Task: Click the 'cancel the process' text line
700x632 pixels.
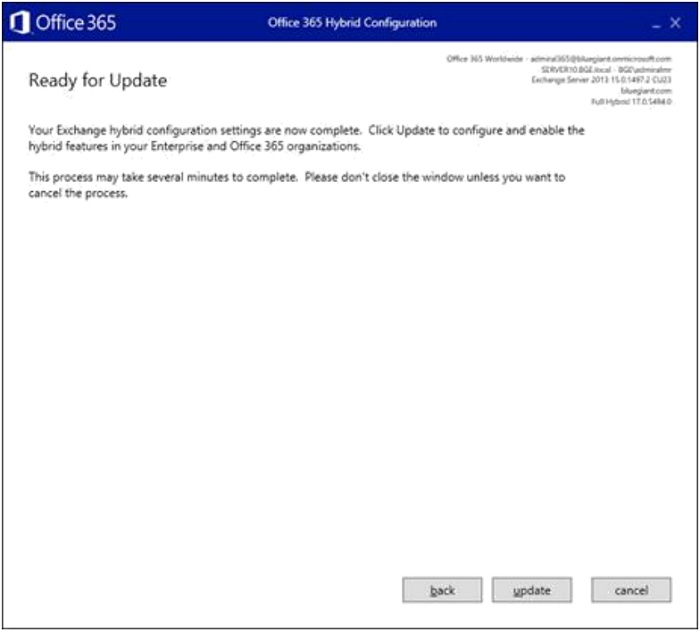Action: (x=78, y=193)
